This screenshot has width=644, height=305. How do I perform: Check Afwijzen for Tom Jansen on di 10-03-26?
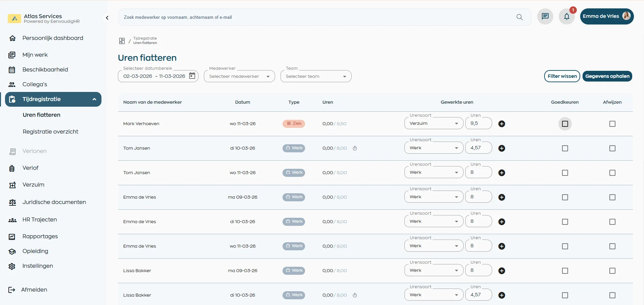tap(612, 148)
